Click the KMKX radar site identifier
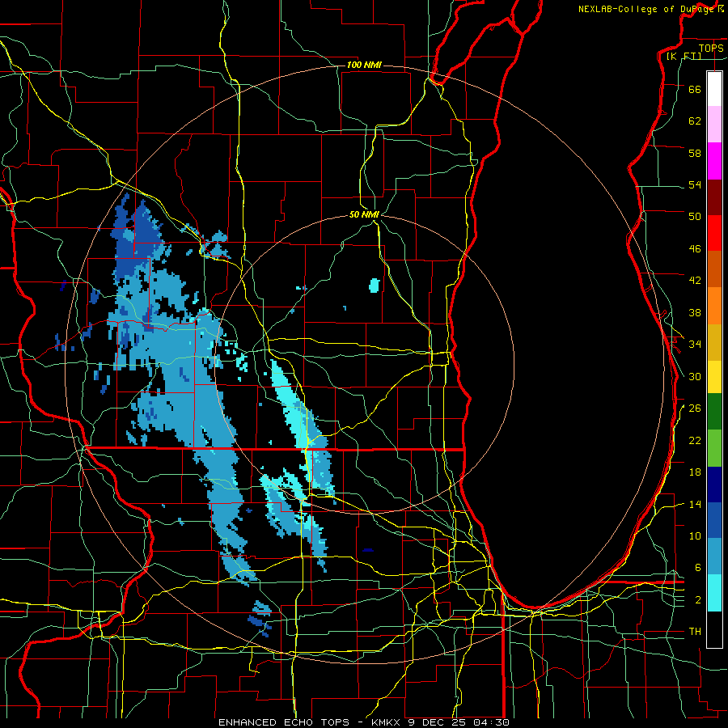Image resolution: width=728 pixels, height=728 pixels. 387,722
